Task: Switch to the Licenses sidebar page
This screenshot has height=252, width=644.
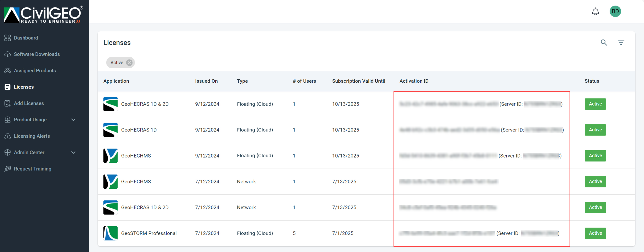Action: [24, 87]
